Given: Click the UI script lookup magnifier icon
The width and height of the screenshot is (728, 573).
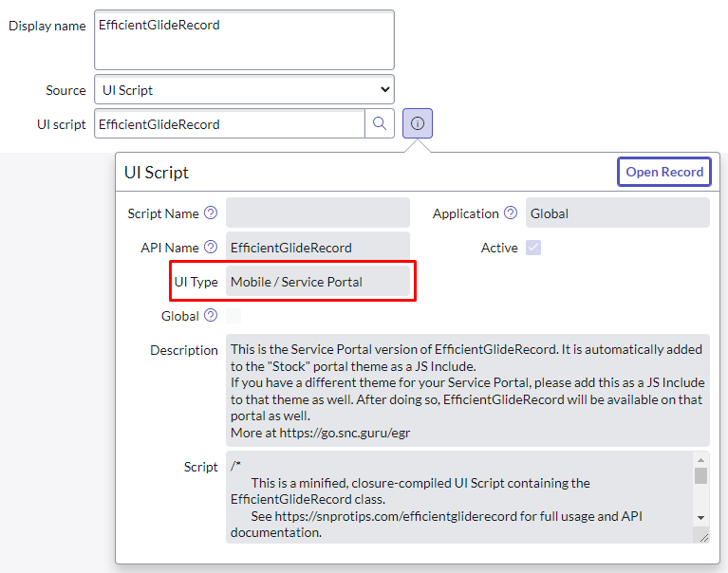Looking at the screenshot, I should (380, 124).
